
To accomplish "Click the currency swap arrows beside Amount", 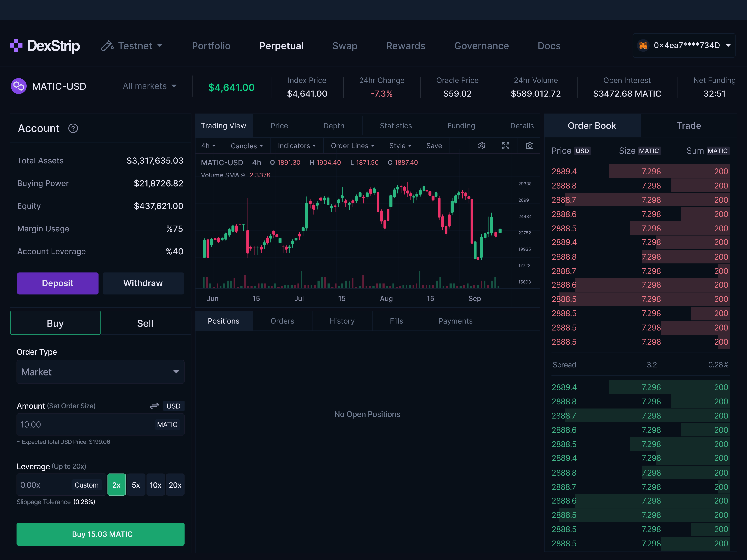I will point(154,406).
